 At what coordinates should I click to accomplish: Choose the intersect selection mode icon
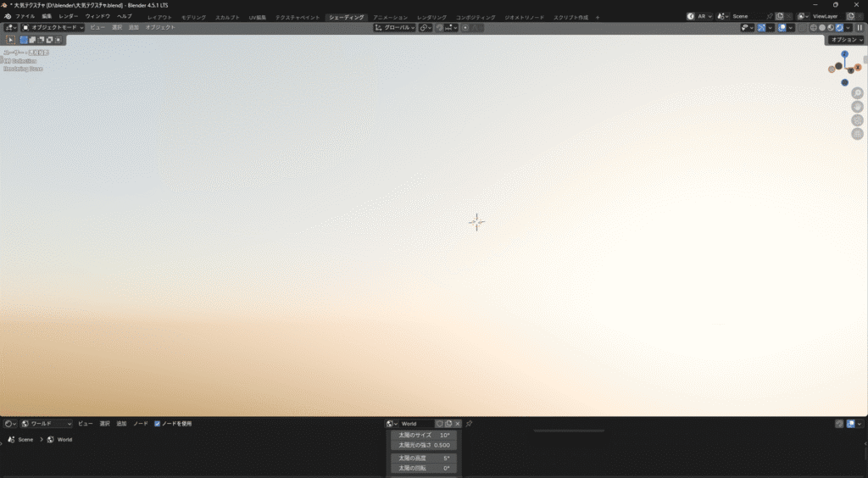pos(58,40)
